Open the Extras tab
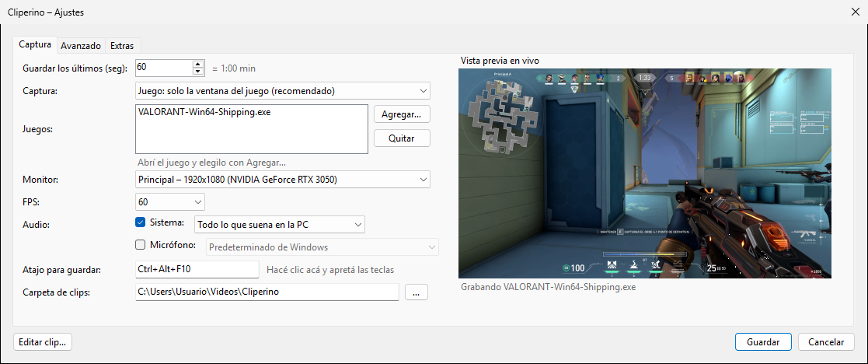This screenshot has width=868, height=364. 122,46
